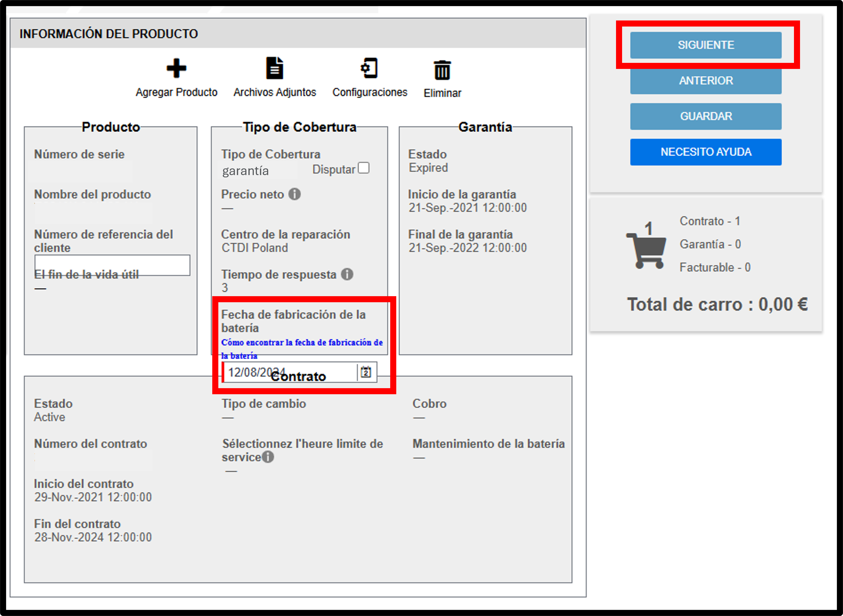Click the Eliminar label
The image size is (843, 616).
coord(442,93)
